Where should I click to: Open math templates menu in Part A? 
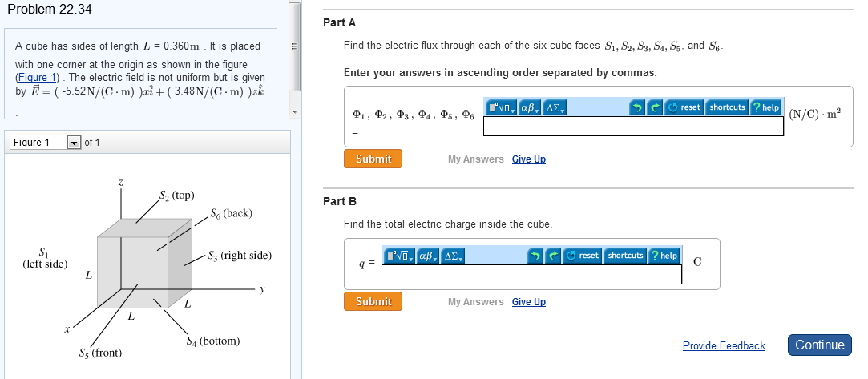point(502,107)
